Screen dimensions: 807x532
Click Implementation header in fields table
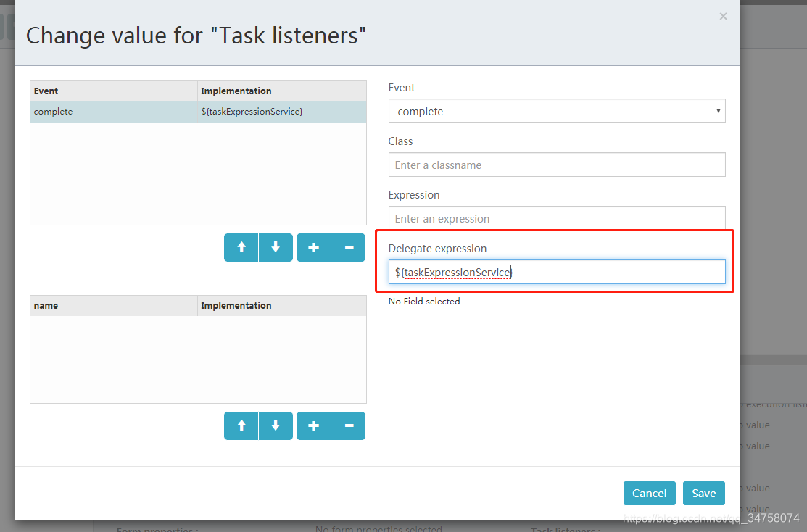pos(282,306)
